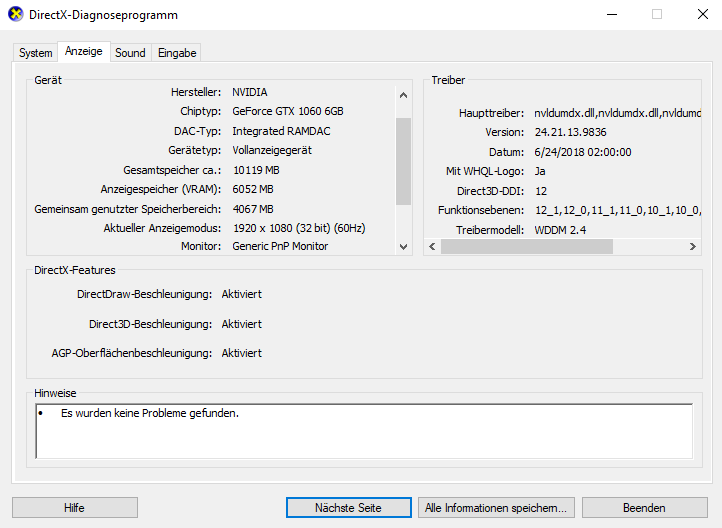Close the DirectX-Diagnoseprogramm window

point(703,14)
